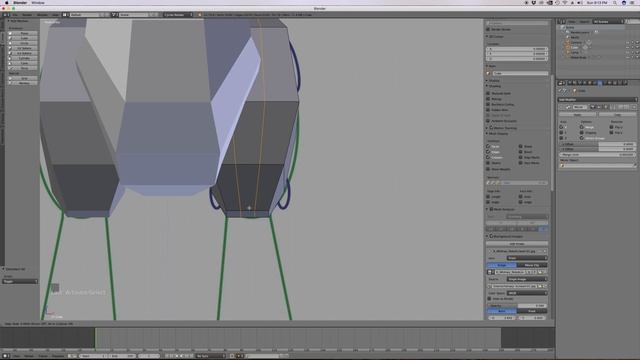Open the Apple menu

pyautogui.click(x=6, y=3)
